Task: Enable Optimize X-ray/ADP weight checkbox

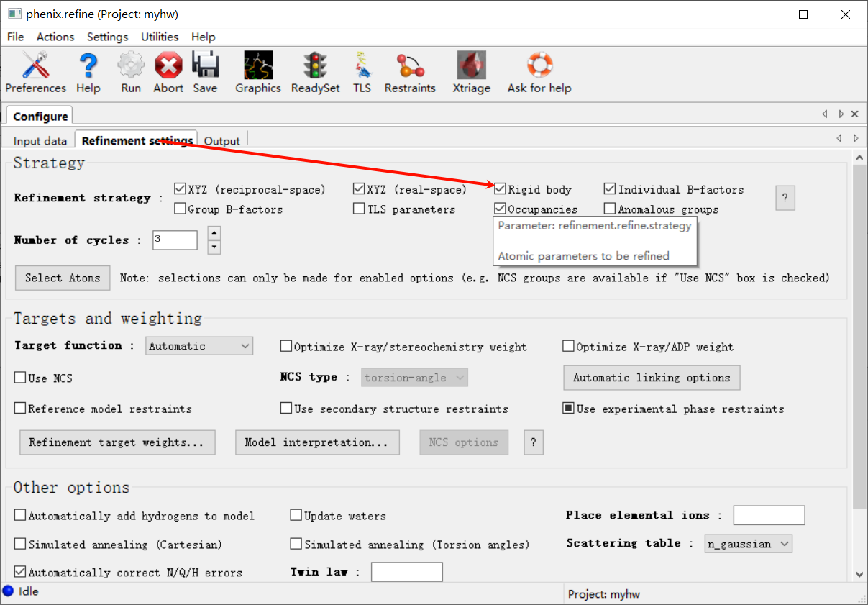Action: click(569, 347)
